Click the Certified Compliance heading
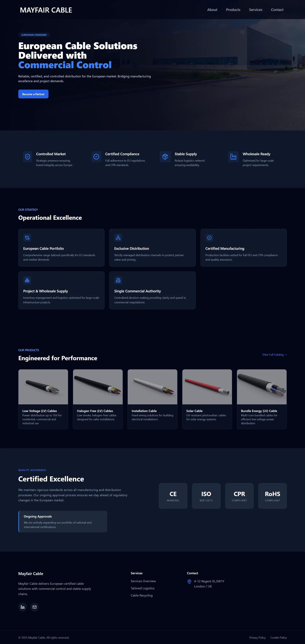Viewport: 305px width, 644px height. tap(122, 154)
